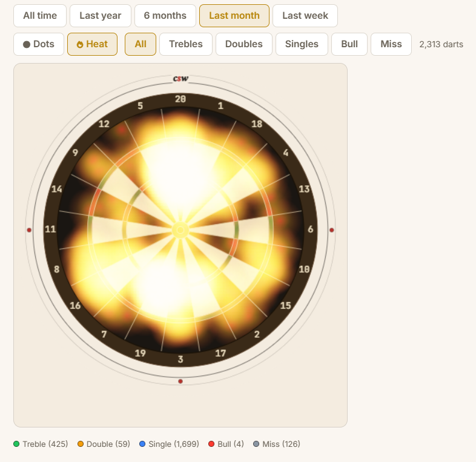Click the number 6 on the dartboard
The width and height of the screenshot is (476, 462).
pos(310,229)
